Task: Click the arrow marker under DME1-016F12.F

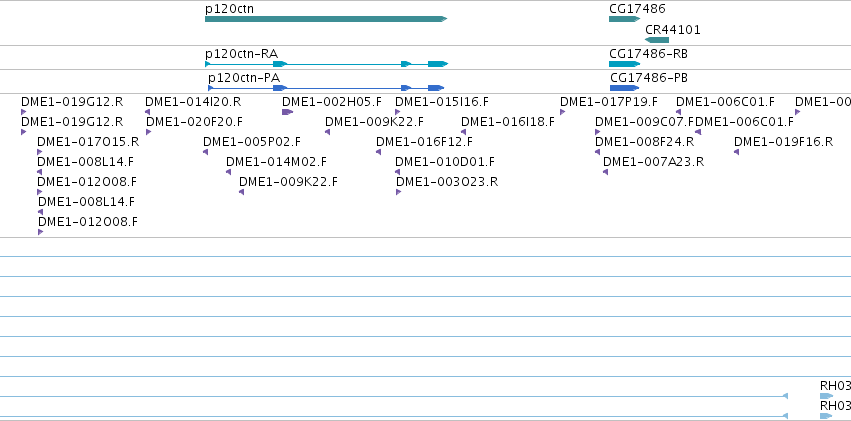Action: click(x=378, y=152)
